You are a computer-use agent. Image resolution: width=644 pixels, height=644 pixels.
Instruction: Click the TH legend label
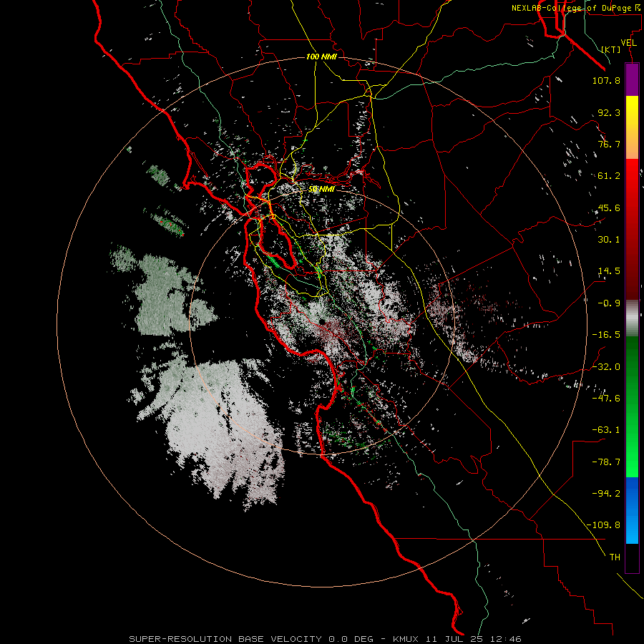click(x=615, y=557)
